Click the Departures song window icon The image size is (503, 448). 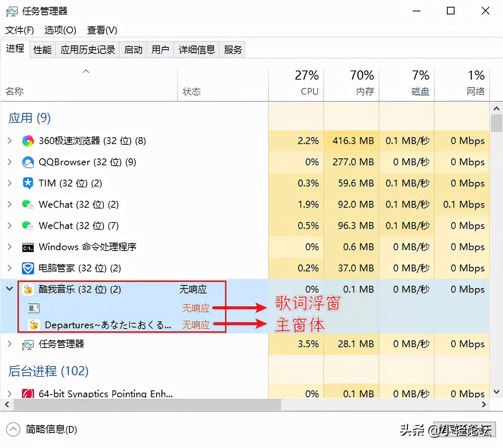click(x=33, y=325)
